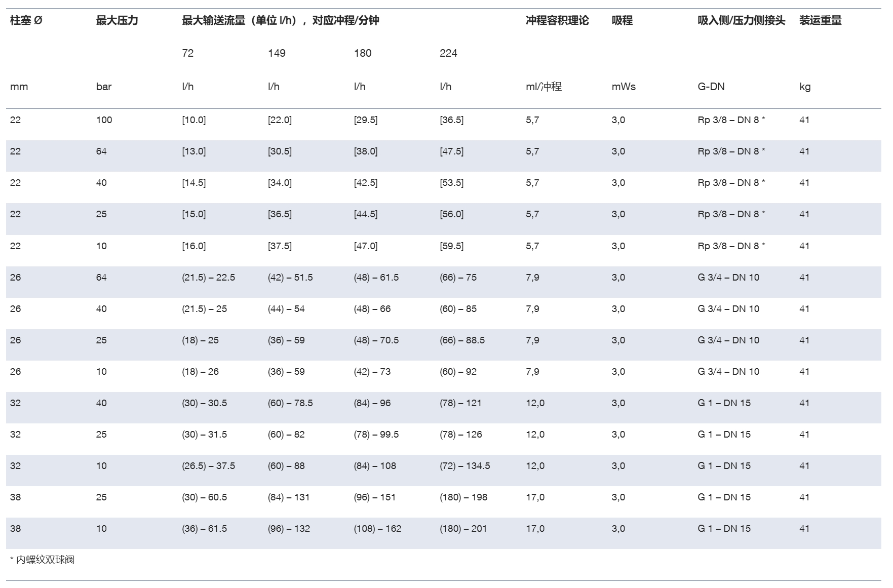Select the [10.0] flow value cell
Viewport: 893px width, 588px height.
tap(194, 120)
